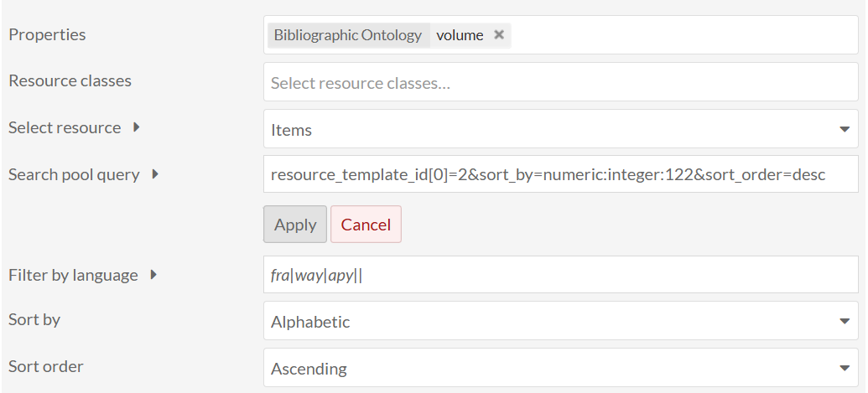Screen dimensions: 868x393
Task: Select the Bibliographic Ontology tag label
Action: pos(348,35)
